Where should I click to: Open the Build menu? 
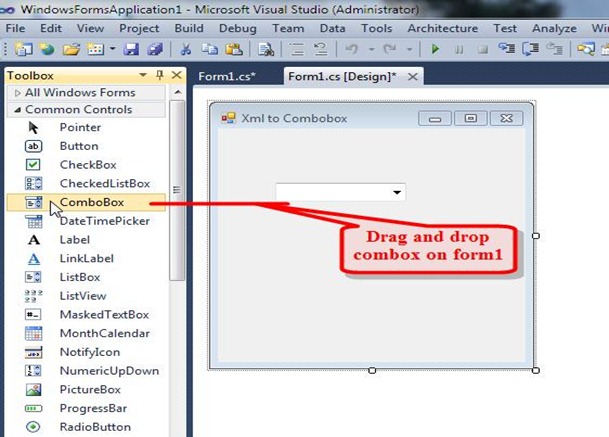(x=189, y=28)
